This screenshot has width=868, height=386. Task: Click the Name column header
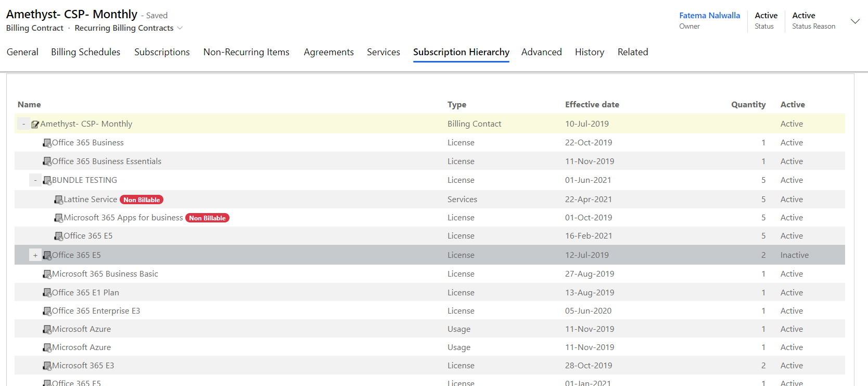tap(29, 105)
